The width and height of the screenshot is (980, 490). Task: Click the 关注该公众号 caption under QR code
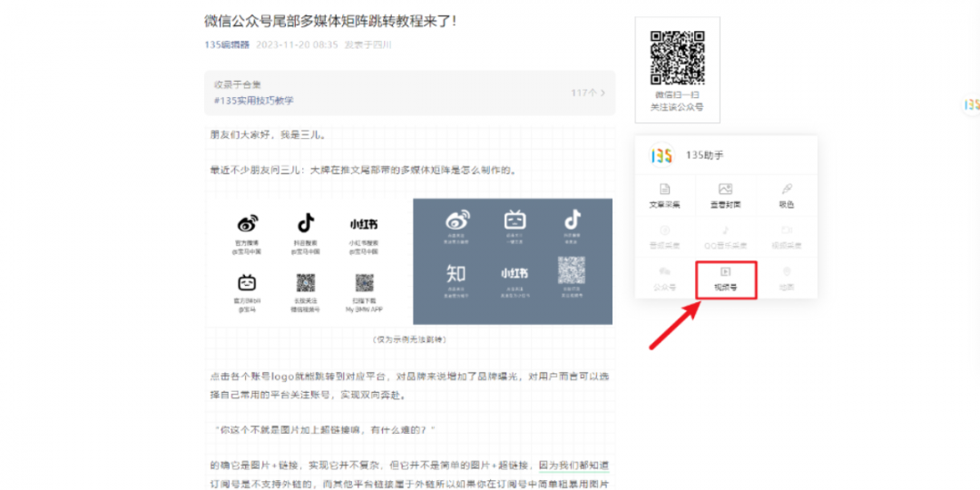point(677,107)
